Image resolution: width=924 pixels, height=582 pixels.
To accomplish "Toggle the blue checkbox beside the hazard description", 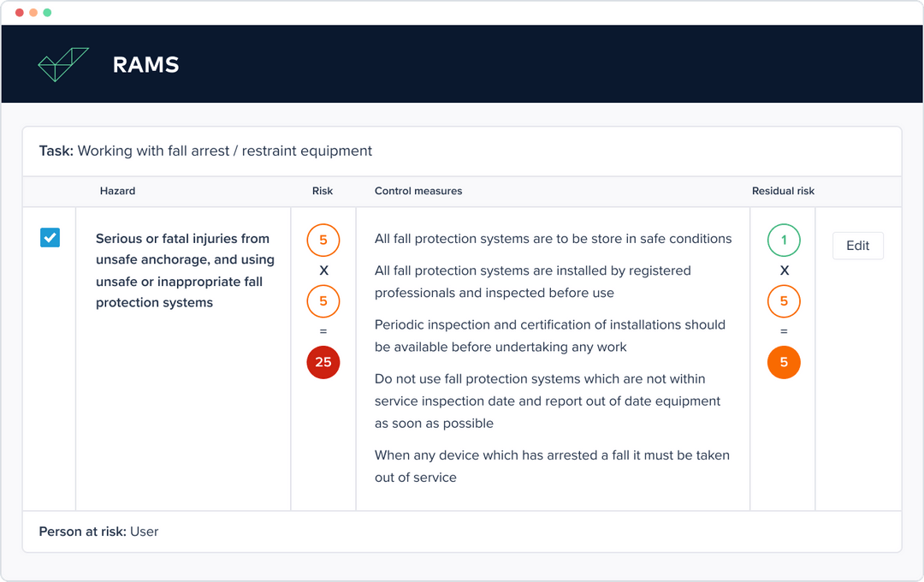I will point(50,238).
